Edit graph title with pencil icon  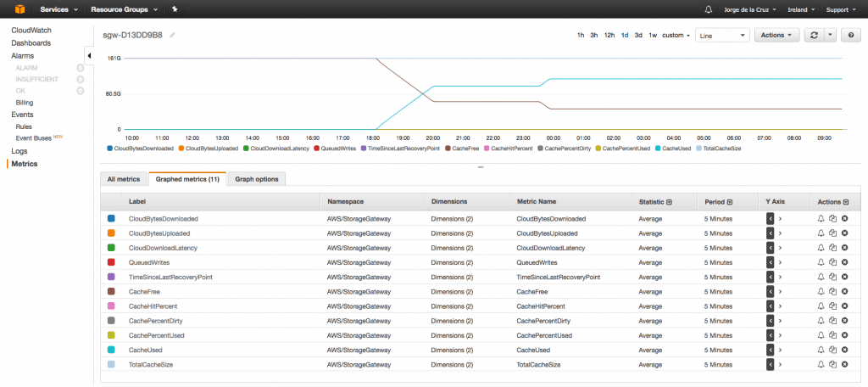[x=173, y=35]
